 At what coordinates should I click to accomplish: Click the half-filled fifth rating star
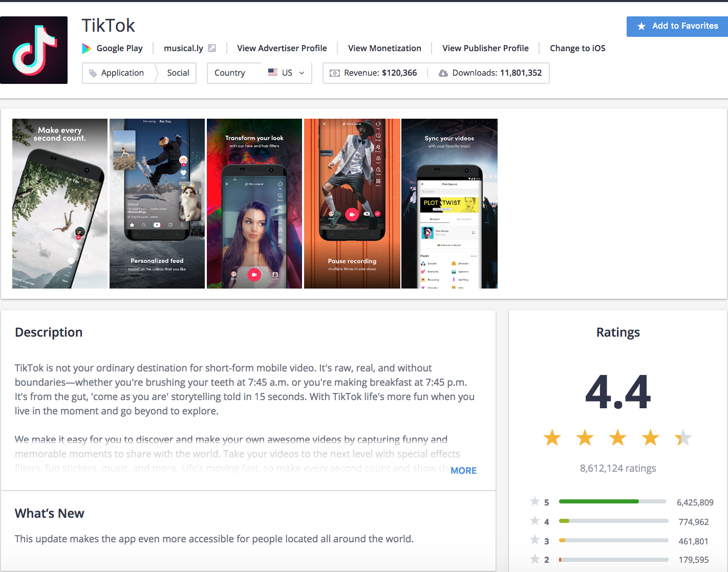pyautogui.click(x=683, y=438)
